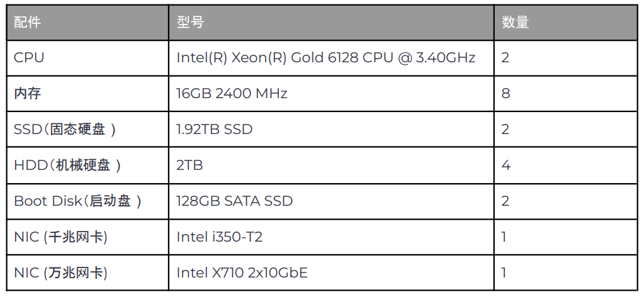Click the Intel i350-T2 model cell

coord(331,237)
